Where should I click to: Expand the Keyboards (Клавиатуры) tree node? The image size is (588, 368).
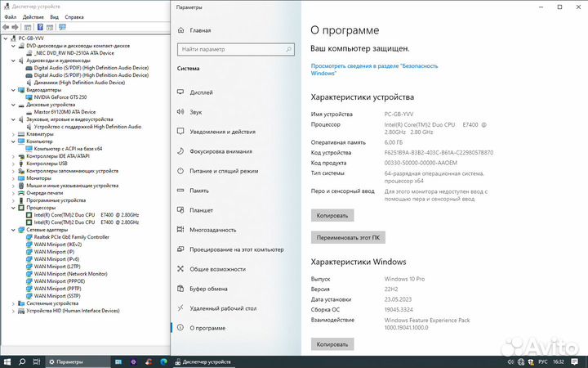pyautogui.click(x=15, y=134)
